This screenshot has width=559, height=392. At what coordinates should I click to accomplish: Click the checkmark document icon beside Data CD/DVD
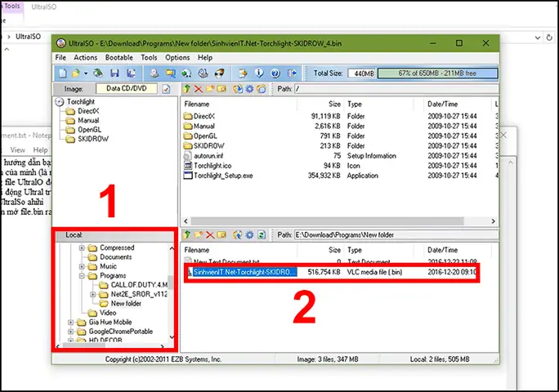pyautogui.click(x=166, y=89)
